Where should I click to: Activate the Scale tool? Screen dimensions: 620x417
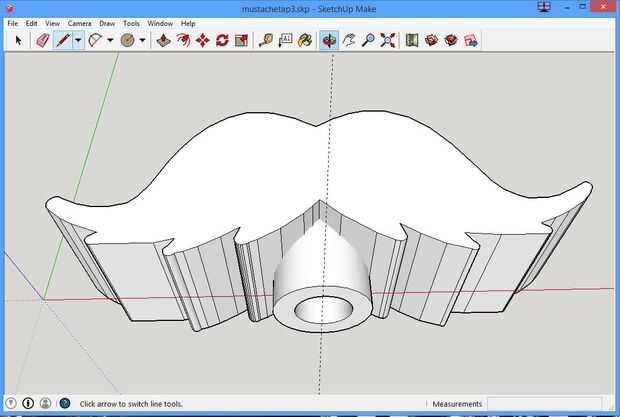[x=241, y=40]
